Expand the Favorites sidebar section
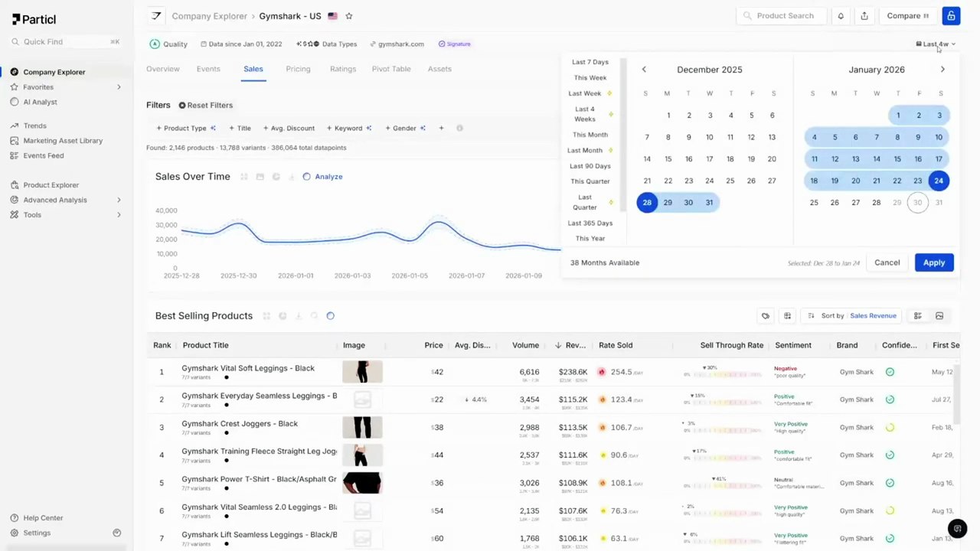This screenshot has width=980, height=551. point(119,87)
